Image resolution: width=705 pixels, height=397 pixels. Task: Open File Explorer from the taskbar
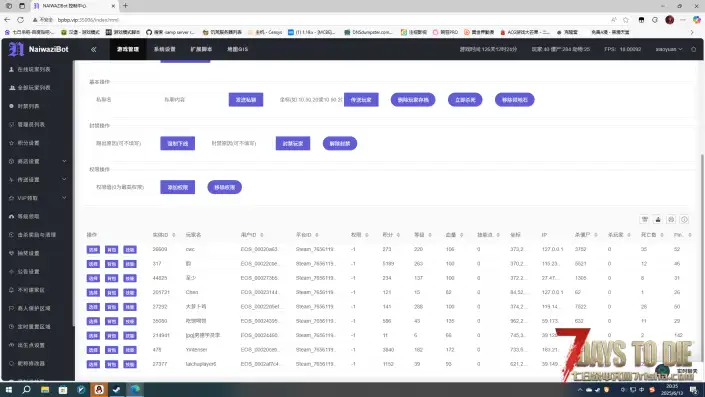pyautogui.click(x=45, y=389)
